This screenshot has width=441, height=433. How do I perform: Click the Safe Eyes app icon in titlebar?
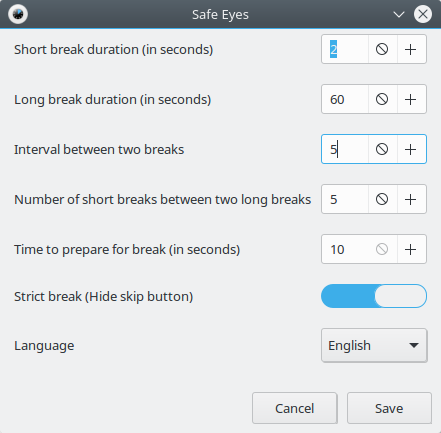pos(18,14)
